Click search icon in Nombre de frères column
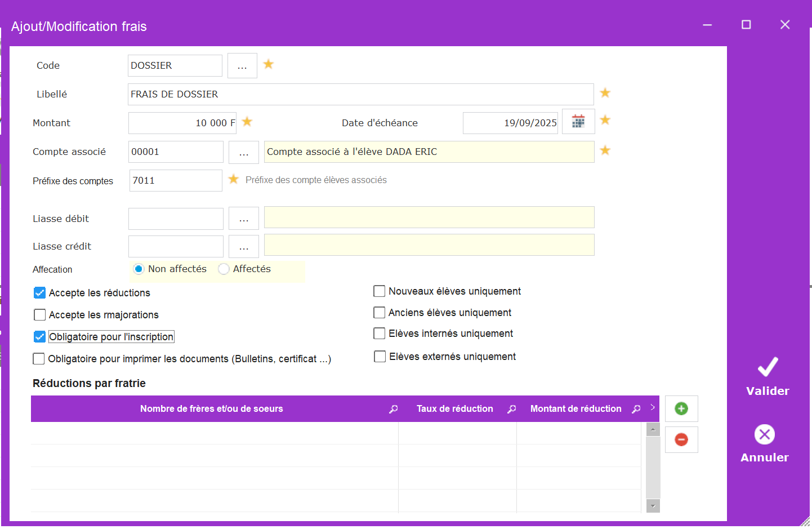This screenshot has height=529, width=812. pos(393,409)
